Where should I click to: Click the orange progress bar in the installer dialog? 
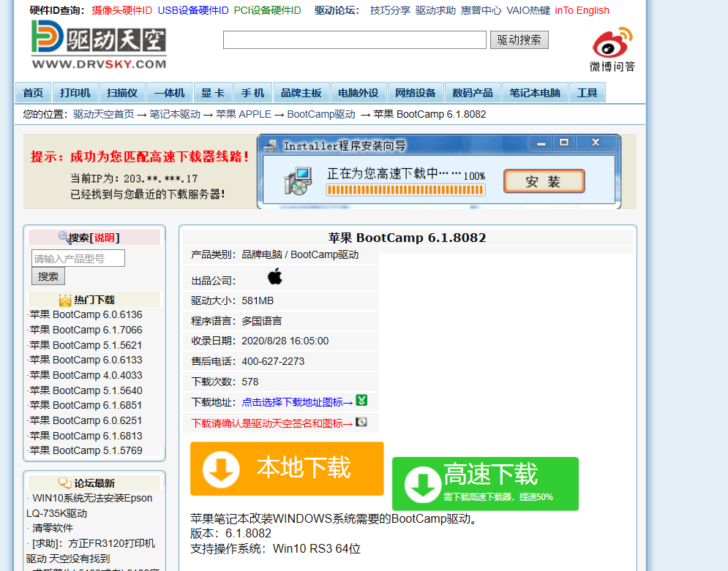405,189
